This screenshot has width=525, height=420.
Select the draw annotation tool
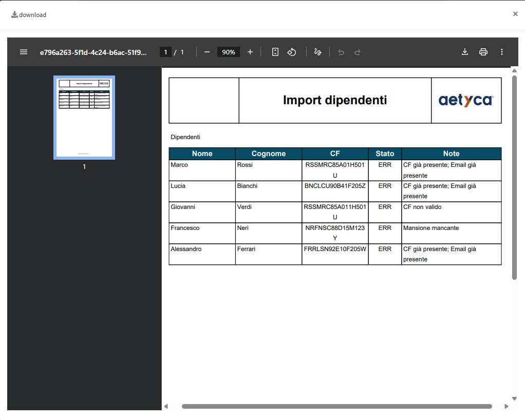(317, 52)
